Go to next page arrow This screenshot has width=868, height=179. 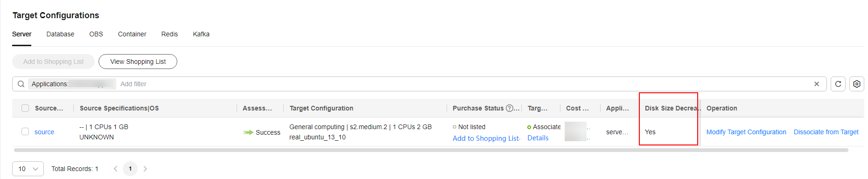point(145,169)
